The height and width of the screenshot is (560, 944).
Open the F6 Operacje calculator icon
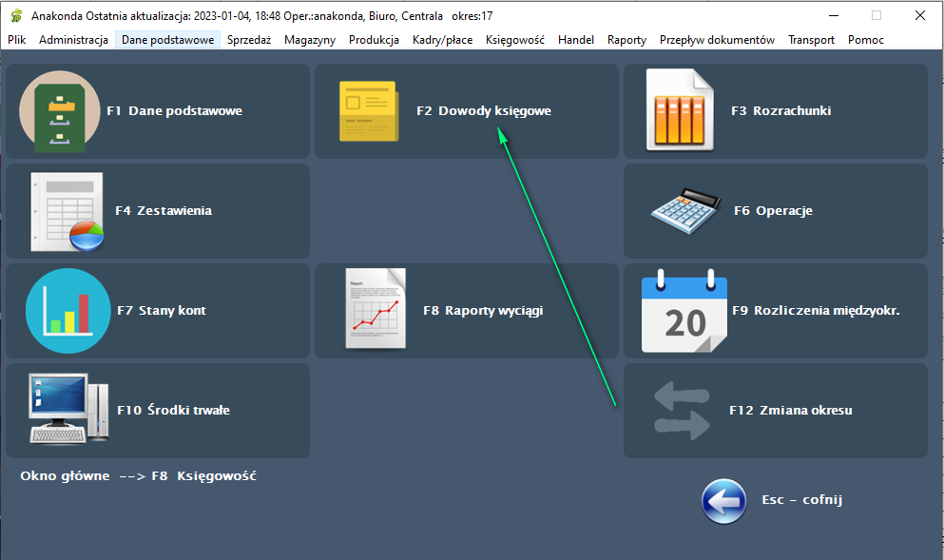(x=685, y=211)
